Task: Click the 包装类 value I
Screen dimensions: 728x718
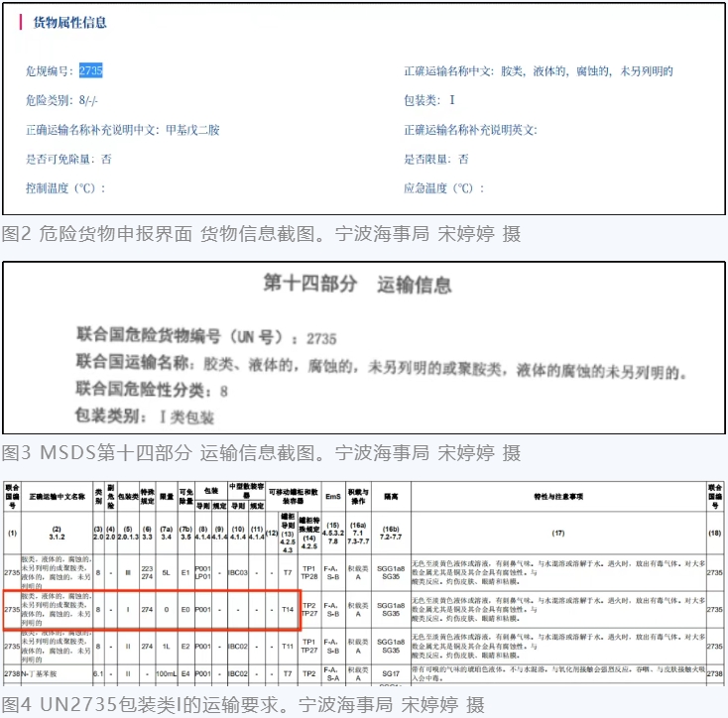Action: point(452,100)
